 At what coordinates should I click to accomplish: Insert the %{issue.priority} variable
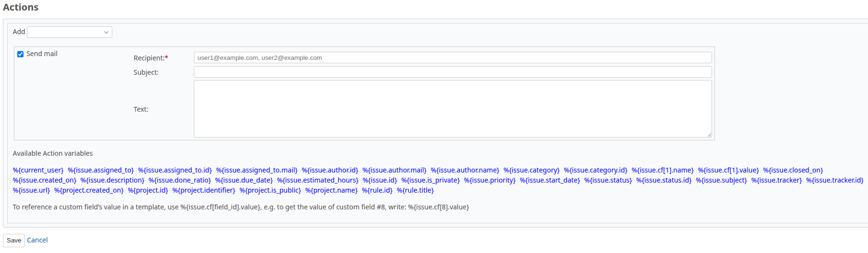489,180
